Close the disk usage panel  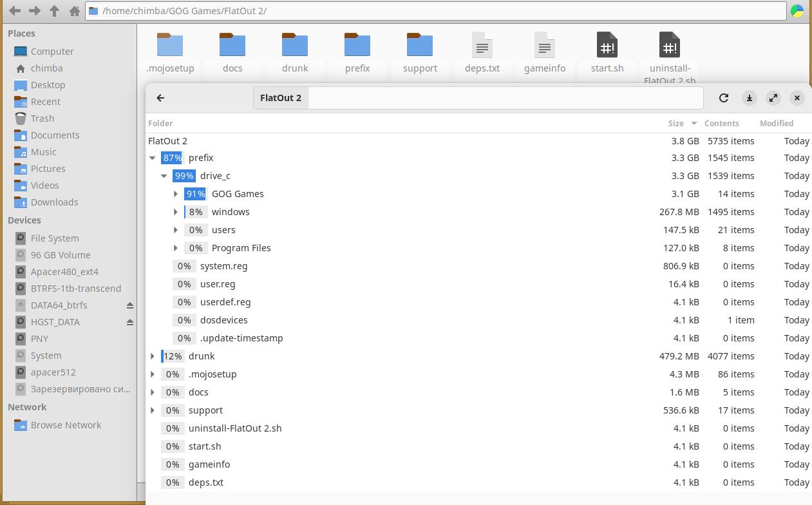click(797, 98)
